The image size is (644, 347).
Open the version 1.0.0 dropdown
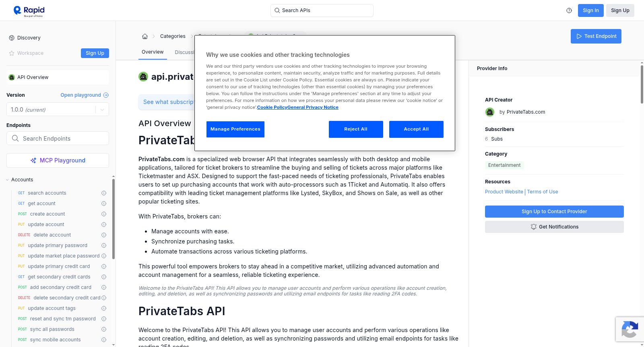coord(58,110)
